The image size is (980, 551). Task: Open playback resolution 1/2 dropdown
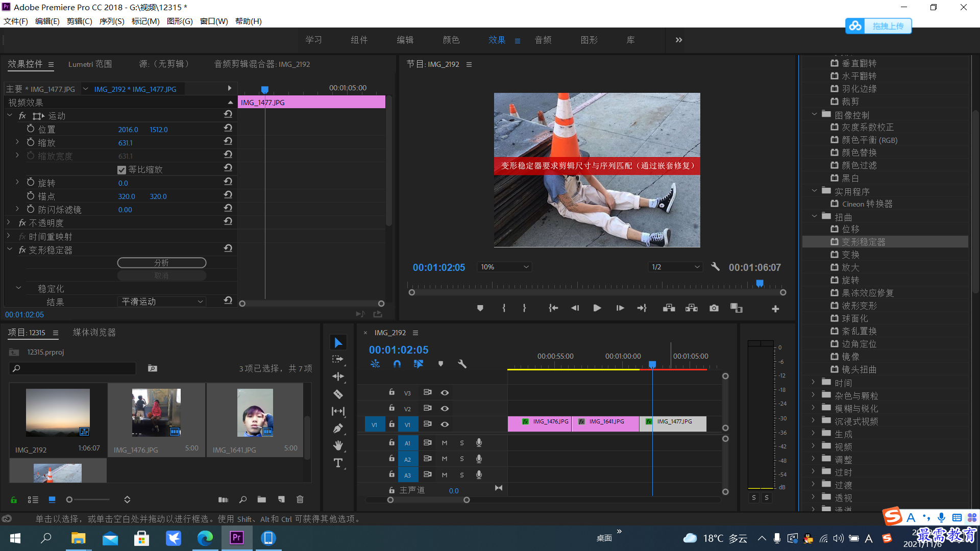[675, 267]
